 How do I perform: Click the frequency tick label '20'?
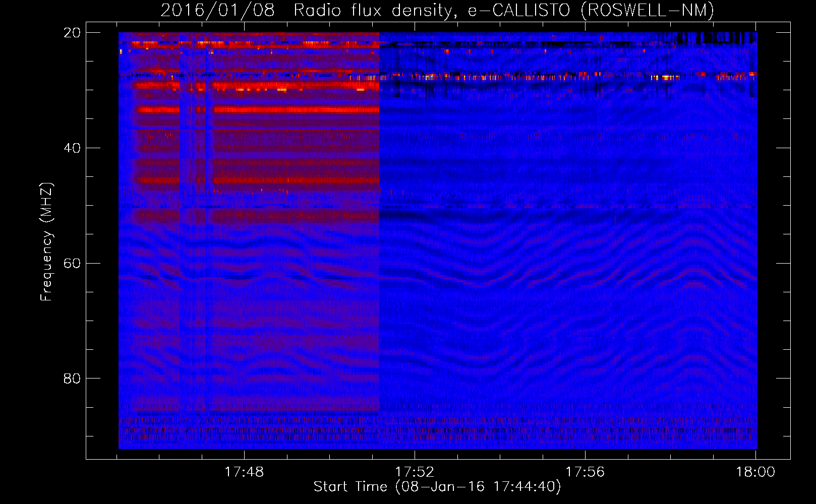72,33
